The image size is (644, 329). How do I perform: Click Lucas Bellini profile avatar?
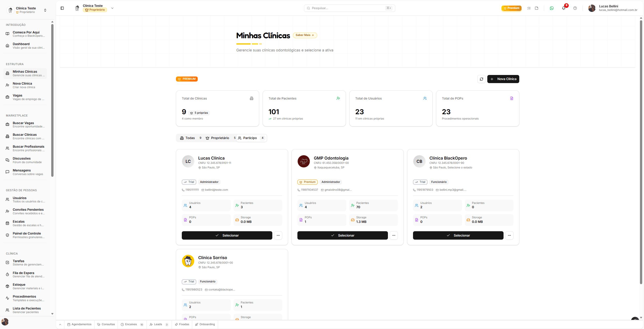pos(592,8)
